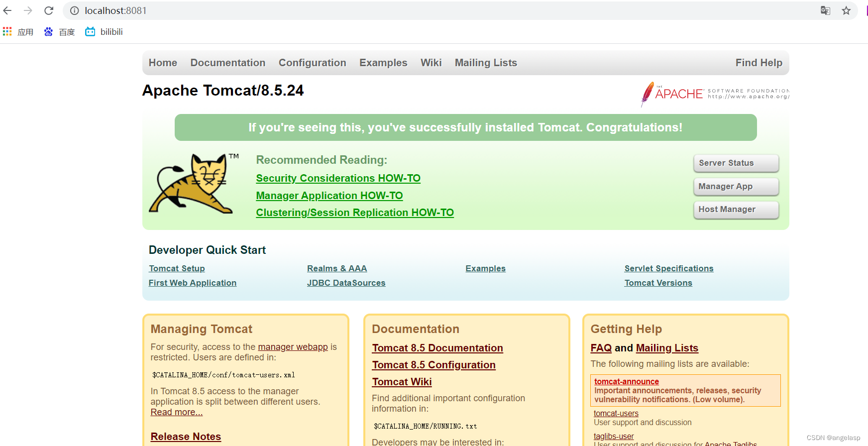Image resolution: width=868 pixels, height=446 pixels.
Task: Open the Tomcat Wiki link
Action: pyautogui.click(x=402, y=382)
